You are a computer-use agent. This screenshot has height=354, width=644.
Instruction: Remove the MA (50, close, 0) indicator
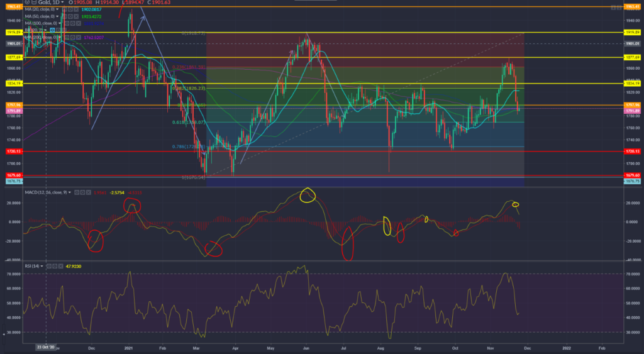click(76, 16)
